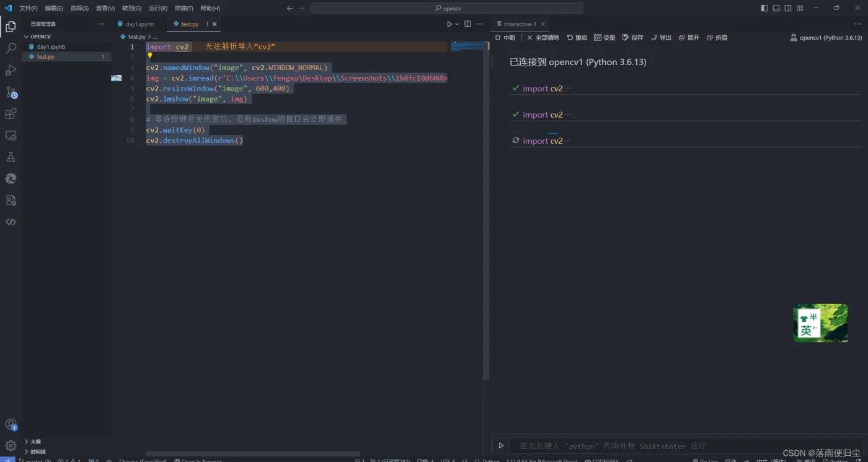Open the 终端(T) menu

[184, 9]
